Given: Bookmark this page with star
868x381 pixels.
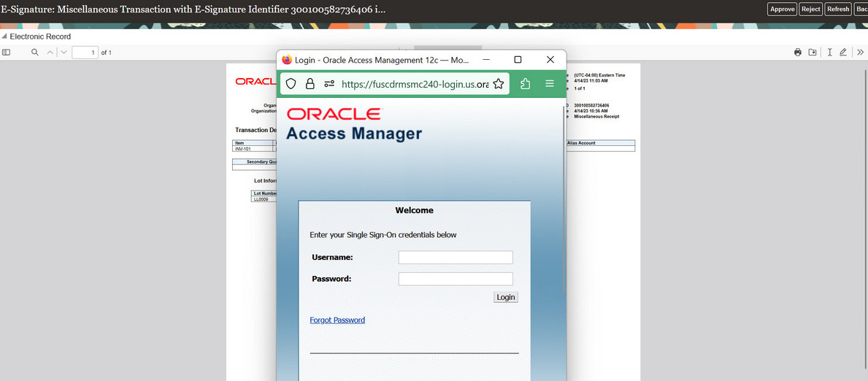Looking at the screenshot, I should (498, 84).
